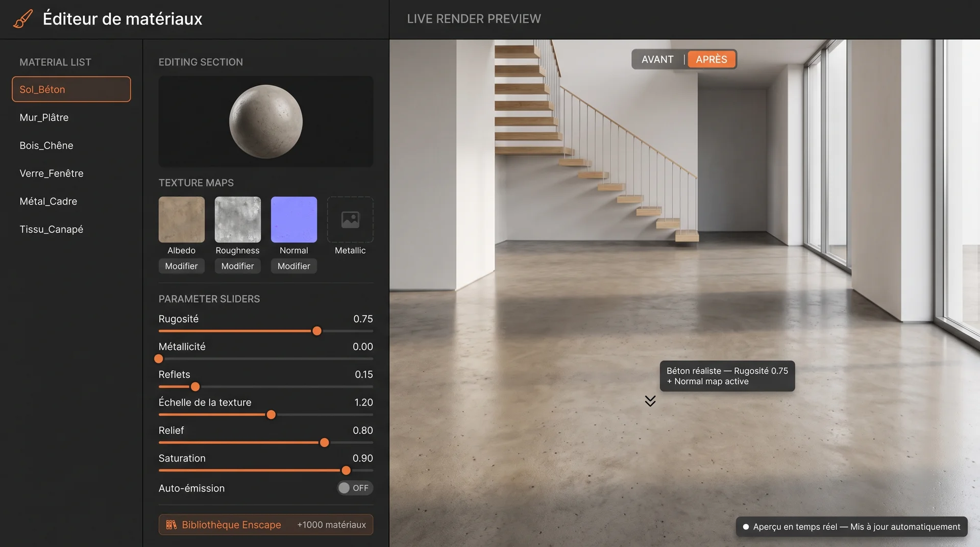Click the Metallic empty image placeholder icon
980x547 pixels.
pos(350,219)
